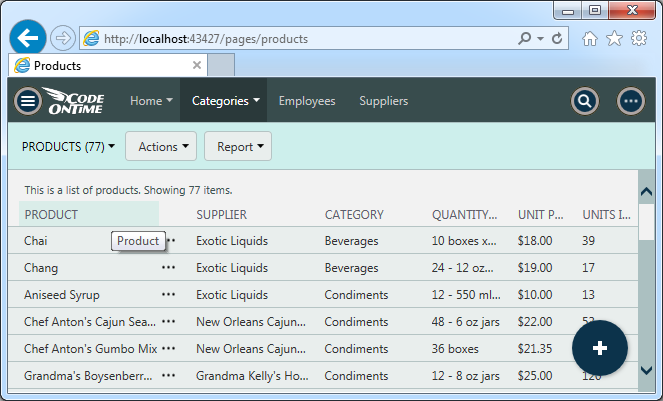Screen dimensions: 663x401
Task: Open the Home navigation menu
Action: click(151, 101)
